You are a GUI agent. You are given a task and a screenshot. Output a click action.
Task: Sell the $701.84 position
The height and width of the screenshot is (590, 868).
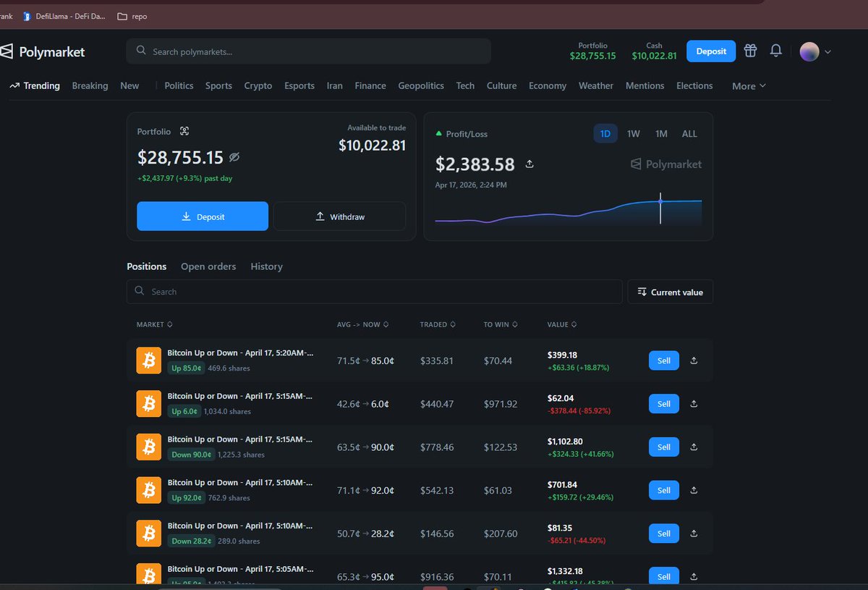tap(664, 490)
